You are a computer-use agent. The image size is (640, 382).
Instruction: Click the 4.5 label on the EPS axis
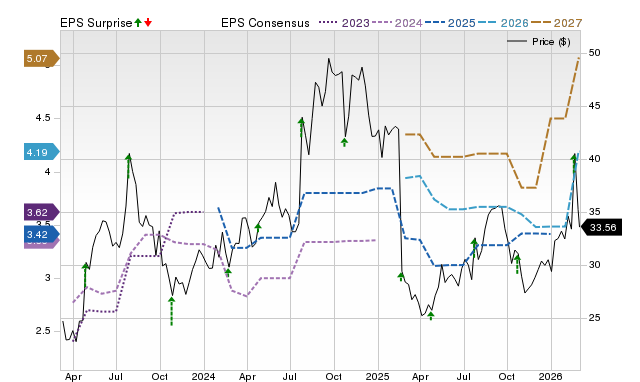coord(43,118)
